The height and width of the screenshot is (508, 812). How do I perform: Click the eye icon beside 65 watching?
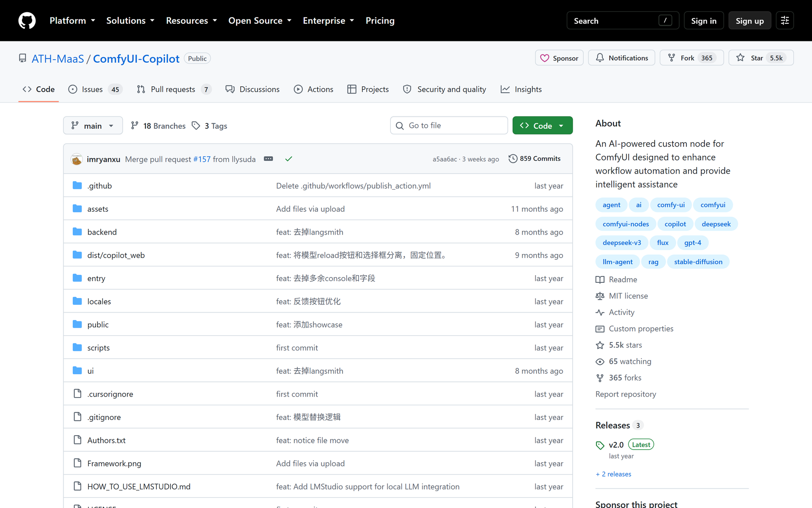[600, 362]
